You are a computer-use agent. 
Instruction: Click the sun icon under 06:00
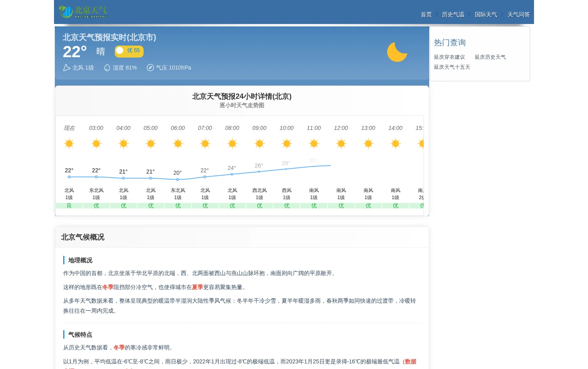(178, 144)
